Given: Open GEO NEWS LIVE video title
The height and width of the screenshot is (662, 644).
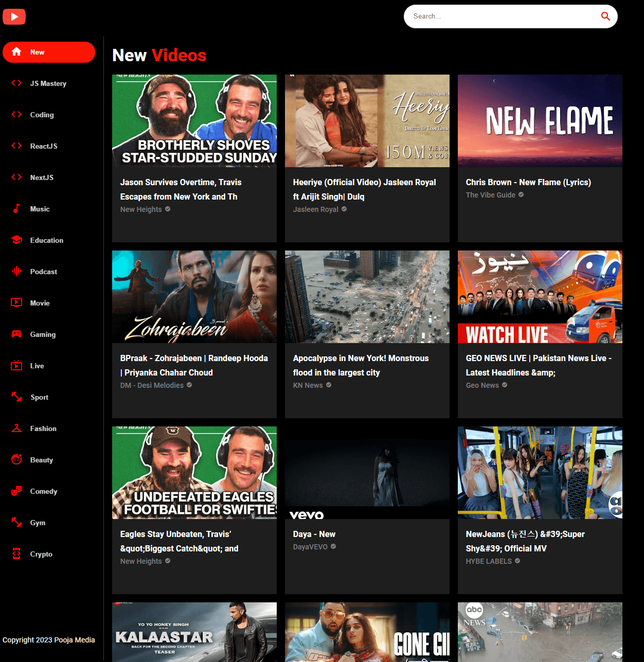Looking at the screenshot, I should point(539,365).
